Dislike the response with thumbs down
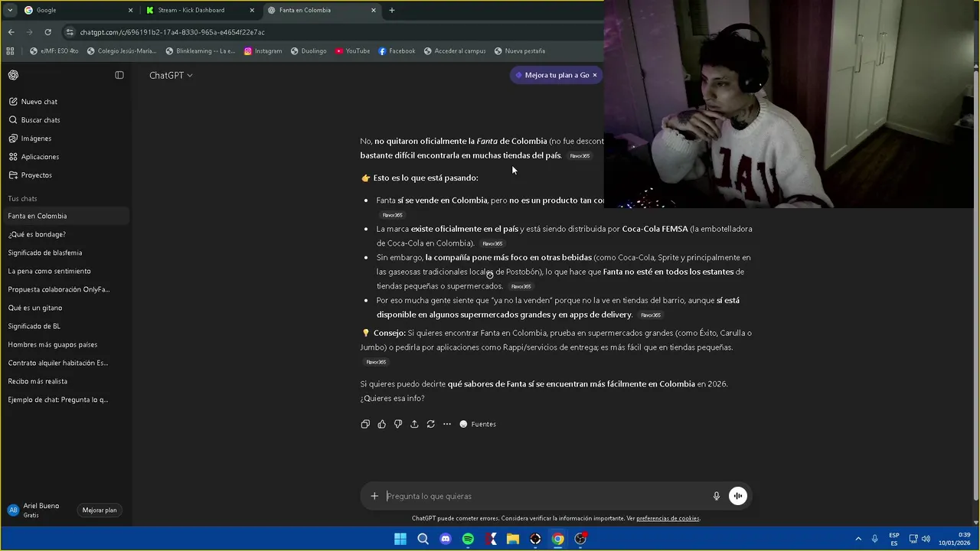Screen dimensions: 980x551 (x=398, y=424)
